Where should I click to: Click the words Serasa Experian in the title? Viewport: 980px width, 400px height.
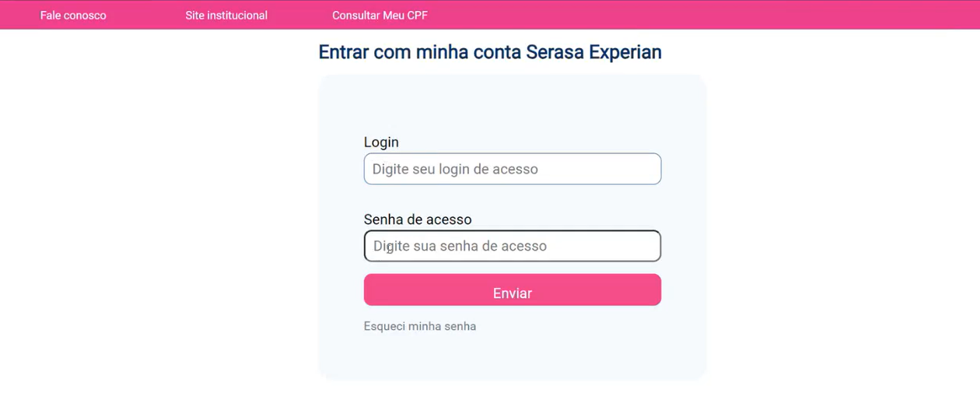coord(593,52)
